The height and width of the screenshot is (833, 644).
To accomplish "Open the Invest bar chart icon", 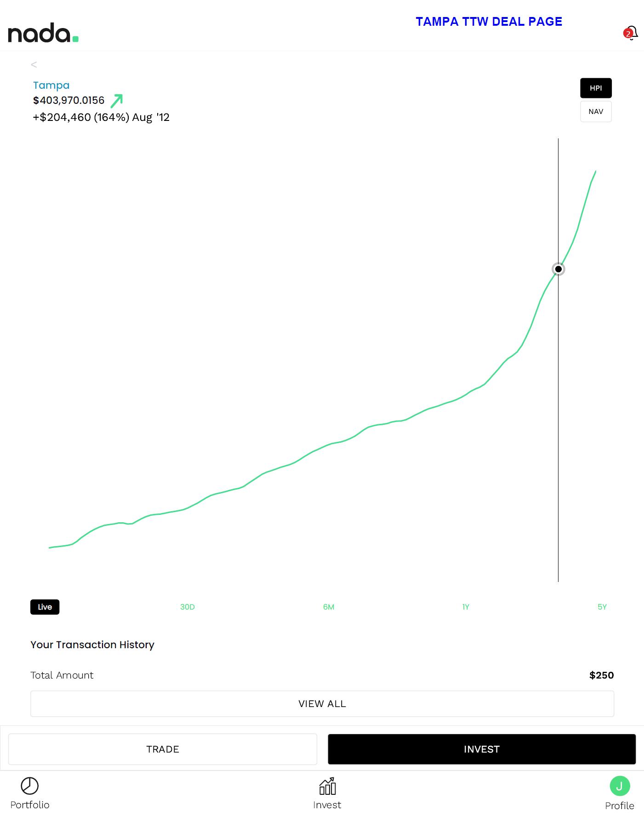I will (x=327, y=786).
